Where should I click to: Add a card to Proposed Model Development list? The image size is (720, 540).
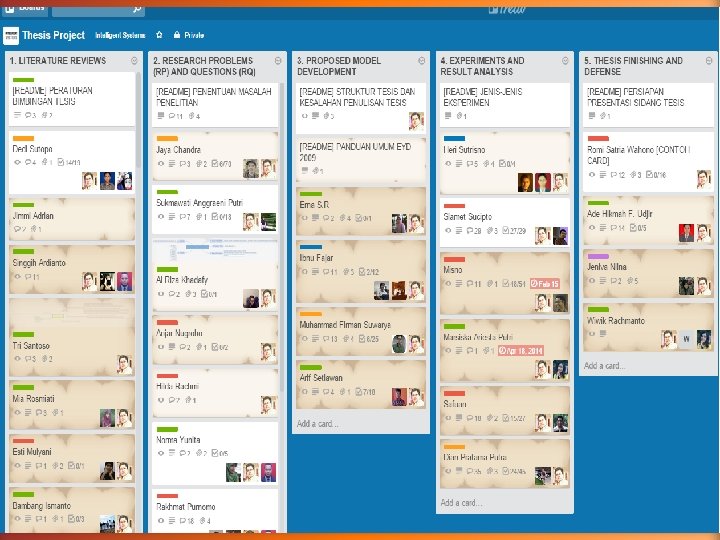[x=318, y=423]
